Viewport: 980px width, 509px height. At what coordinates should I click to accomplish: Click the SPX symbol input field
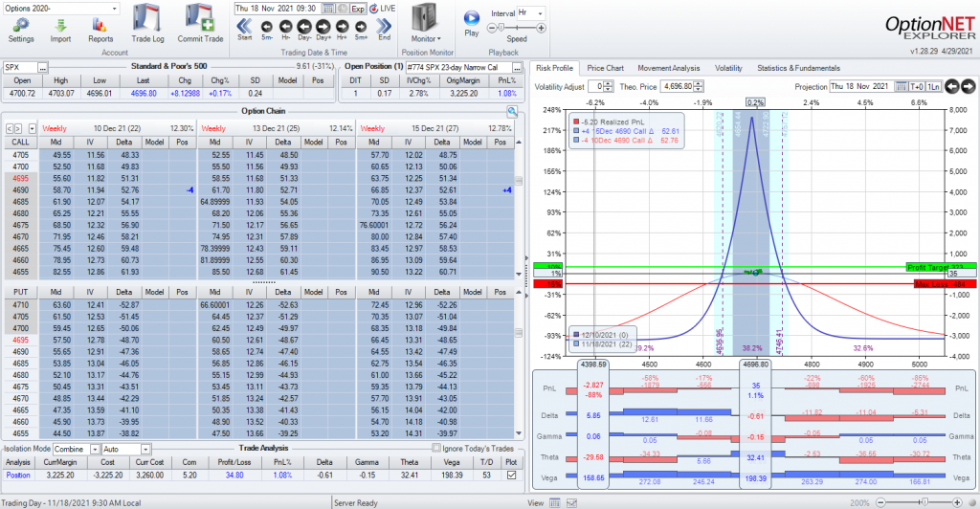[x=20, y=67]
